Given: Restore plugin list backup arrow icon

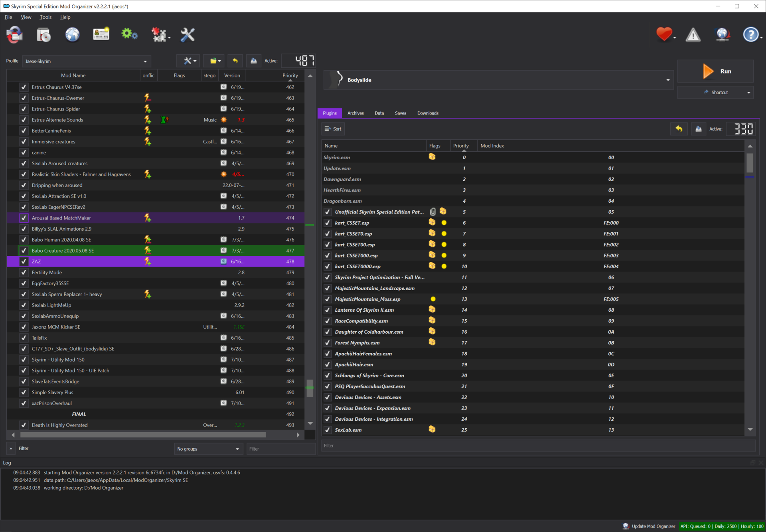Looking at the screenshot, I should coord(679,129).
